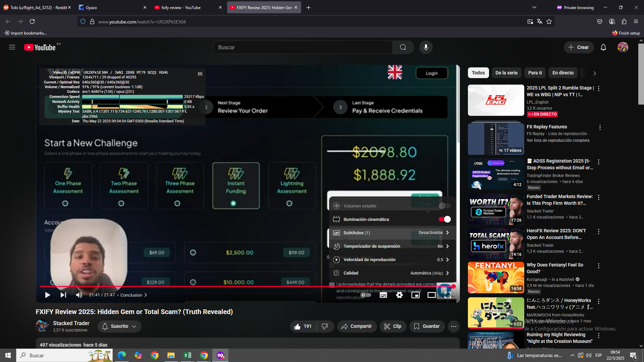
Task: Go to the YouTube home logo
Action: (x=40, y=47)
